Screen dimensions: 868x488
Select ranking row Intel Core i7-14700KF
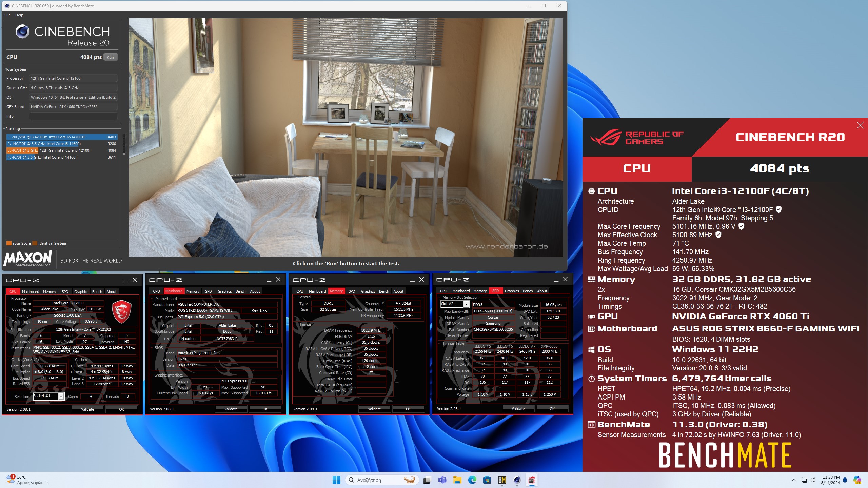[62, 137]
